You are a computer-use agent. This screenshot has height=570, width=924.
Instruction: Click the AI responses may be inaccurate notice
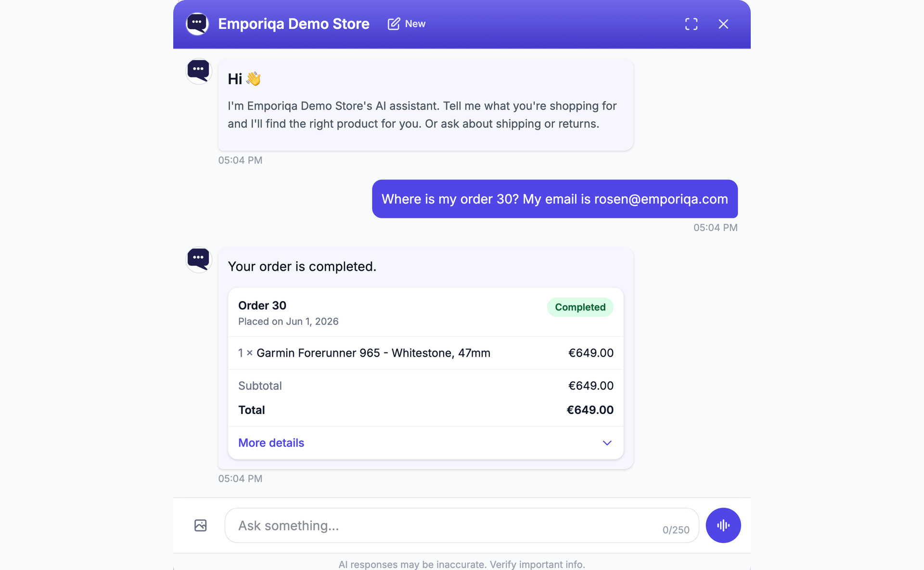(x=462, y=564)
